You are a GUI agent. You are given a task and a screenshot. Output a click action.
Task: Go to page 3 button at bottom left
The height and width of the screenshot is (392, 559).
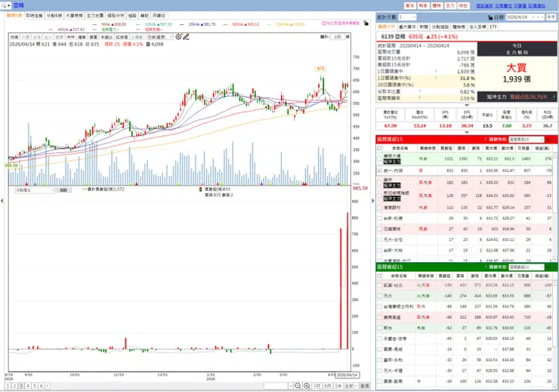tap(21, 386)
